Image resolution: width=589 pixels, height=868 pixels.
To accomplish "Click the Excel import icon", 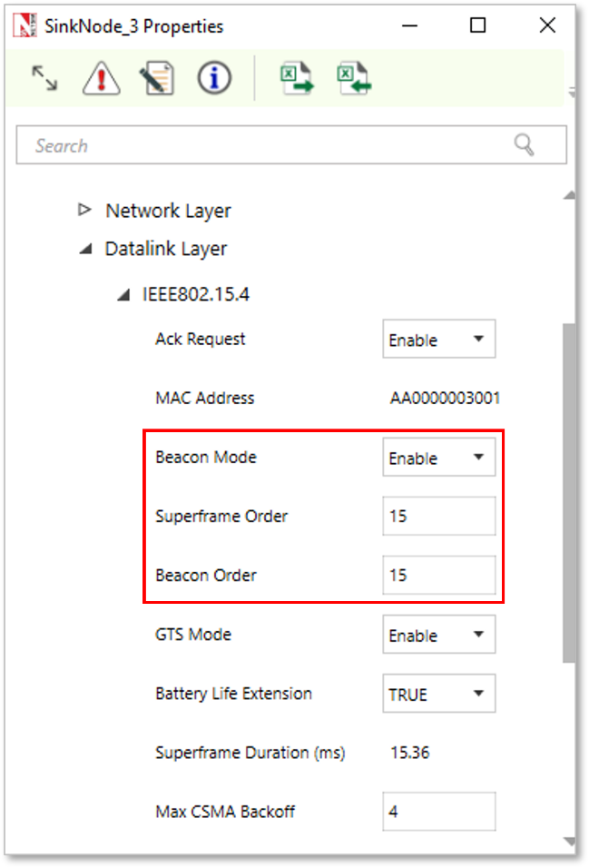I will pyautogui.click(x=355, y=78).
